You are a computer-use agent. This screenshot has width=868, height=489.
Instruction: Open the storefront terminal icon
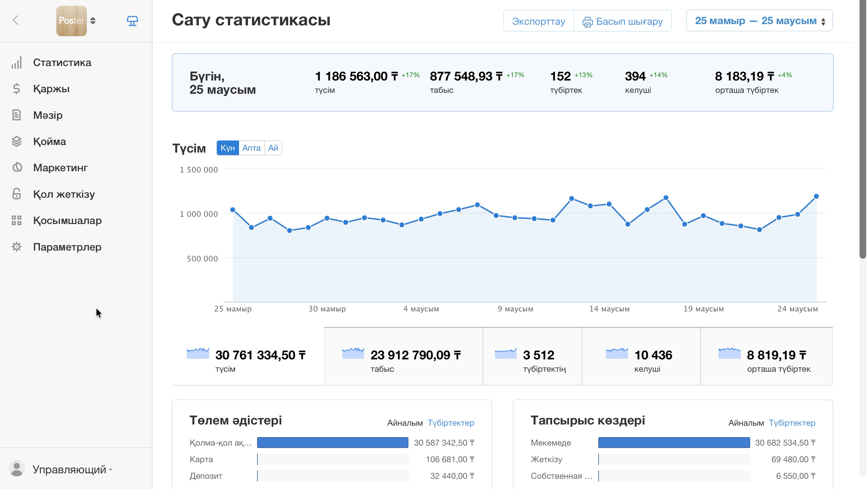click(132, 21)
